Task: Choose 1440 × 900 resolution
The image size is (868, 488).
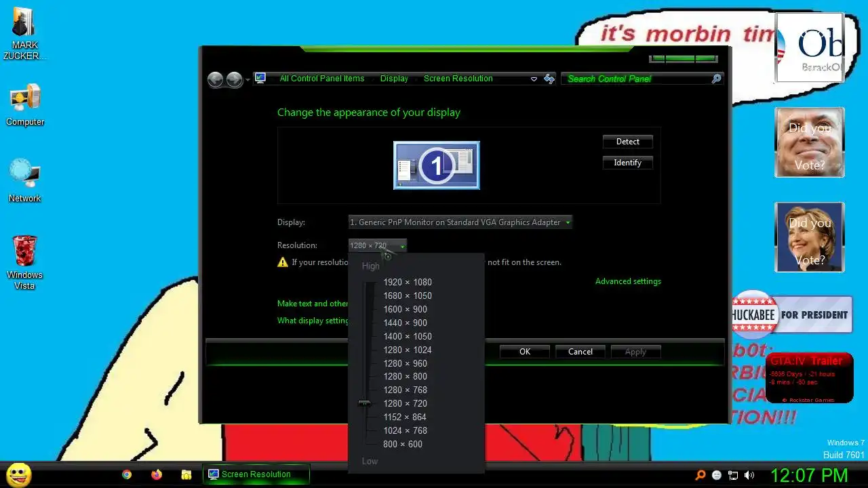Action: pos(406,323)
